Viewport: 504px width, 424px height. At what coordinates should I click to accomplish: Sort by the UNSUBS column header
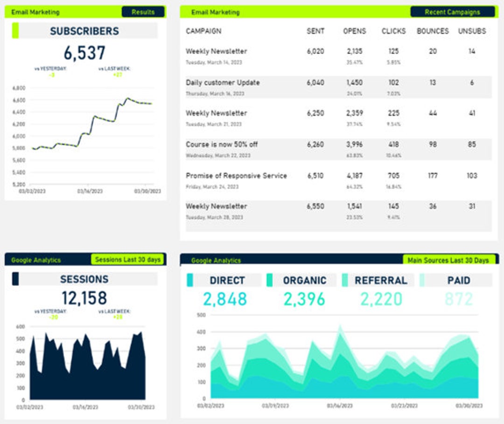(x=472, y=31)
